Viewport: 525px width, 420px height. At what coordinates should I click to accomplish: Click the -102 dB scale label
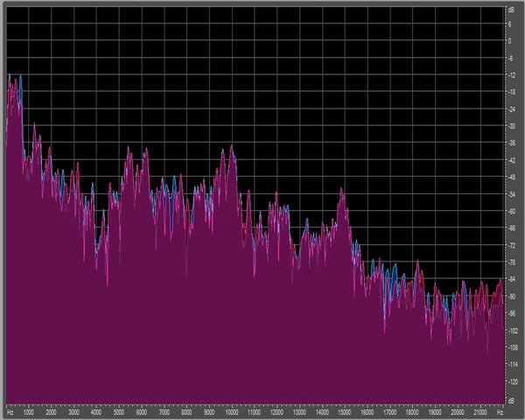coord(512,331)
